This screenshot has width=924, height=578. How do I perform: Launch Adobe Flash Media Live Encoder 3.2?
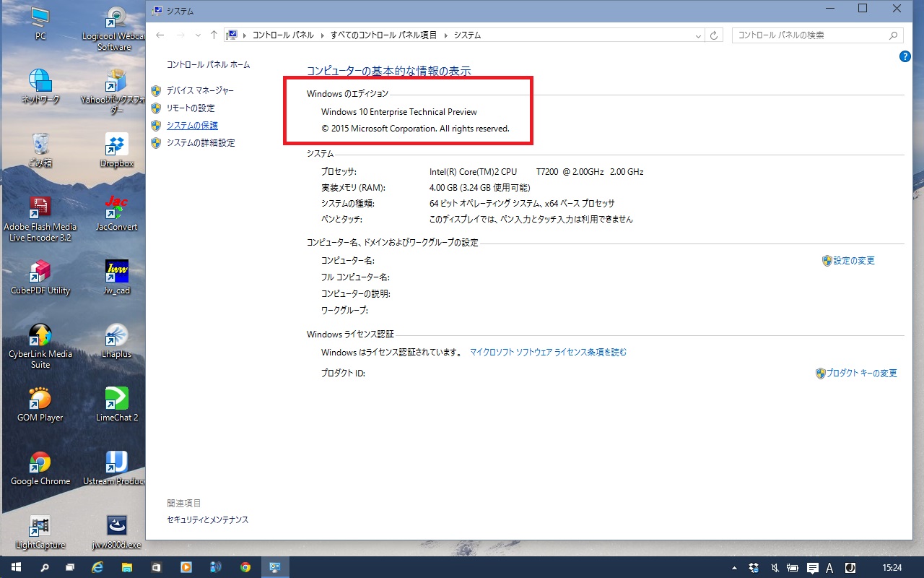point(40,219)
